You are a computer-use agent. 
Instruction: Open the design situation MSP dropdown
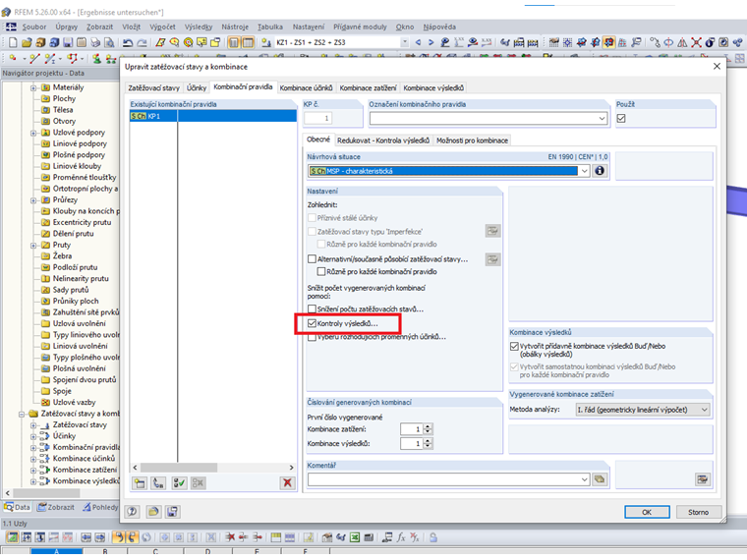(x=585, y=171)
